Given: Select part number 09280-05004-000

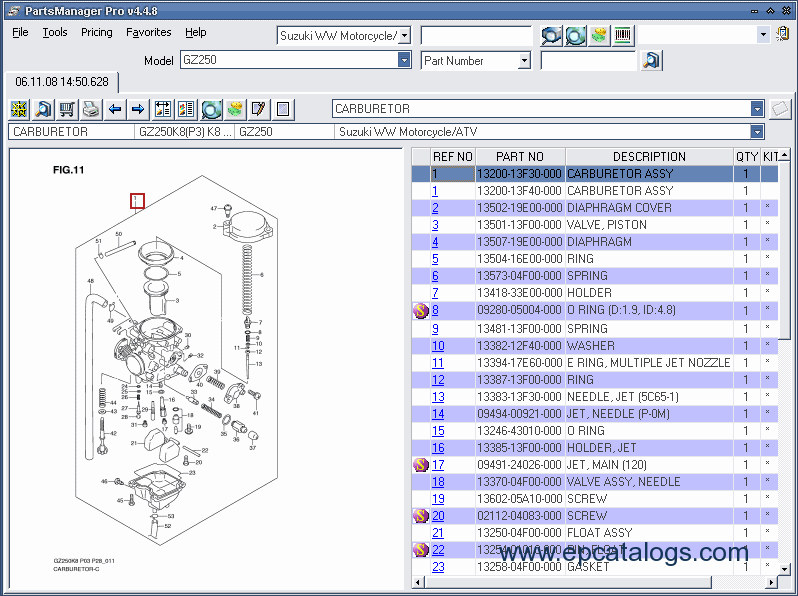Looking at the screenshot, I should coord(520,310).
